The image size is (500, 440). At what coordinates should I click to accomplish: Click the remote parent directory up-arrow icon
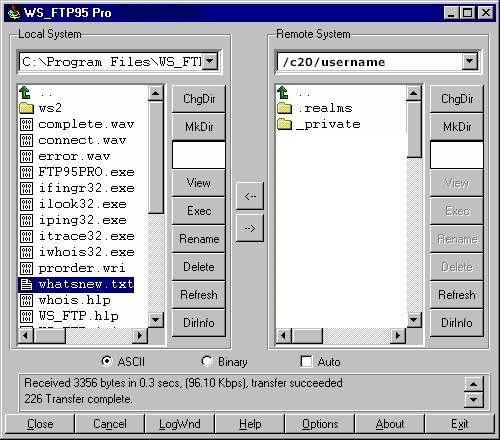click(283, 93)
